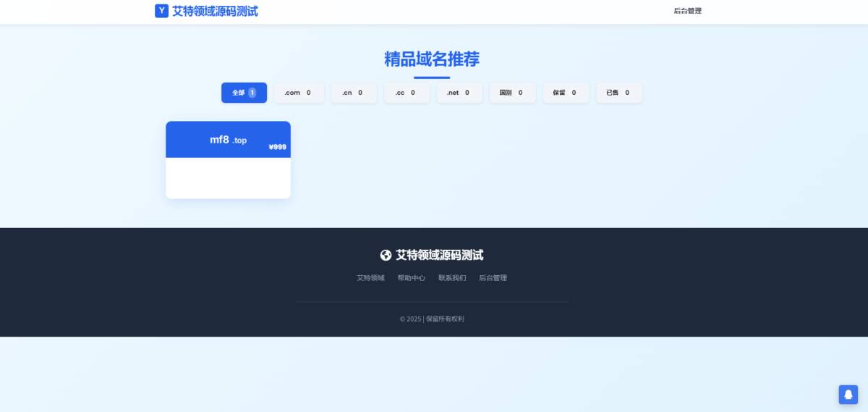Open the 联系我们 footer link

452,278
